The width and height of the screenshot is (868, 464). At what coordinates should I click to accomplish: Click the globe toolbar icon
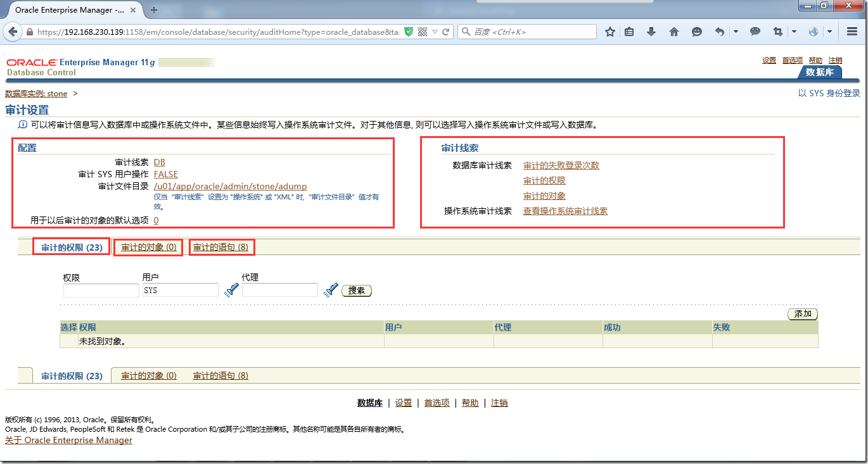(x=814, y=32)
